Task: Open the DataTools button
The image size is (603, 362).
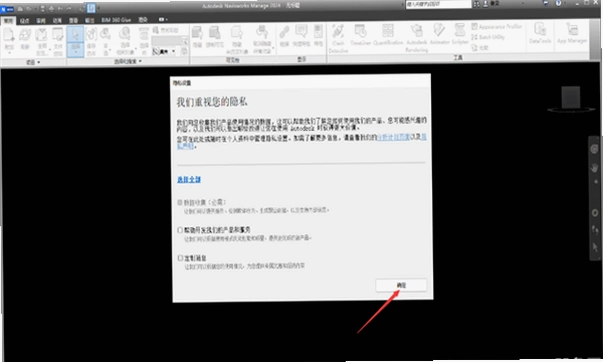Action: [x=540, y=33]
